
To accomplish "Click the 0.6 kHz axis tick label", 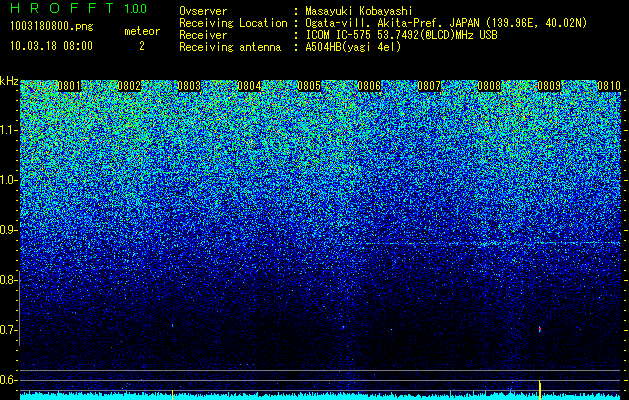I will pyautogui.click(x=8, y=380).
